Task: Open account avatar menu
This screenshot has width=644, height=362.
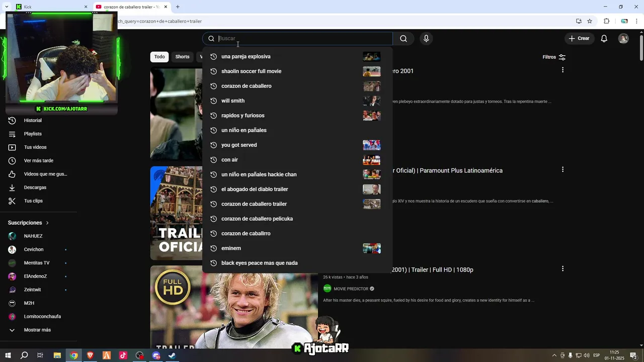Action: tap(623, 39)
